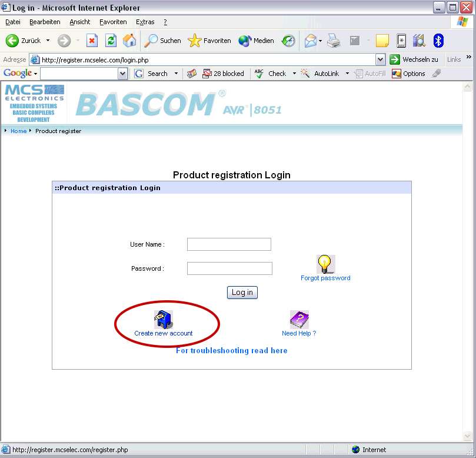Viewport: 476px width, 458px height.
Task: Open the Extras menu
Action: pos(145,22)
